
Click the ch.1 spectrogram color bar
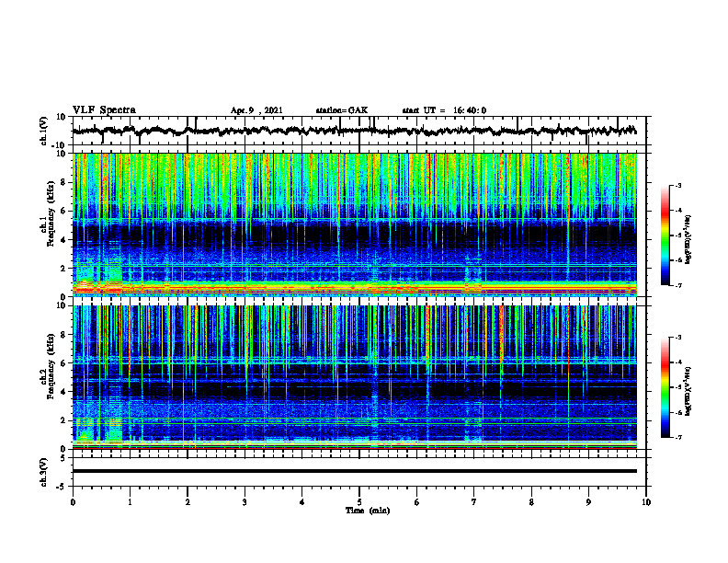665,236
